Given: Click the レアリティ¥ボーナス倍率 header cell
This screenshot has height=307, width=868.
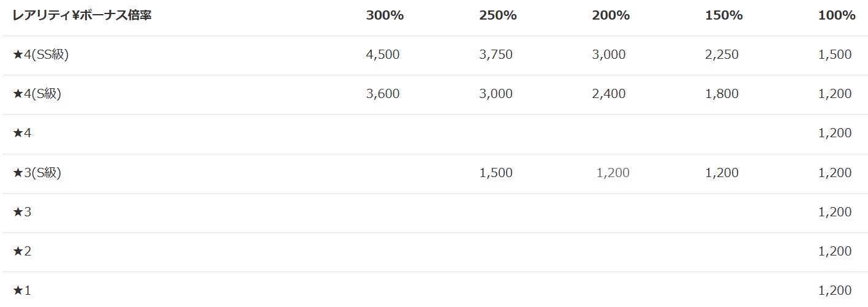Looking at the screenshot, I should coord(82,15).
